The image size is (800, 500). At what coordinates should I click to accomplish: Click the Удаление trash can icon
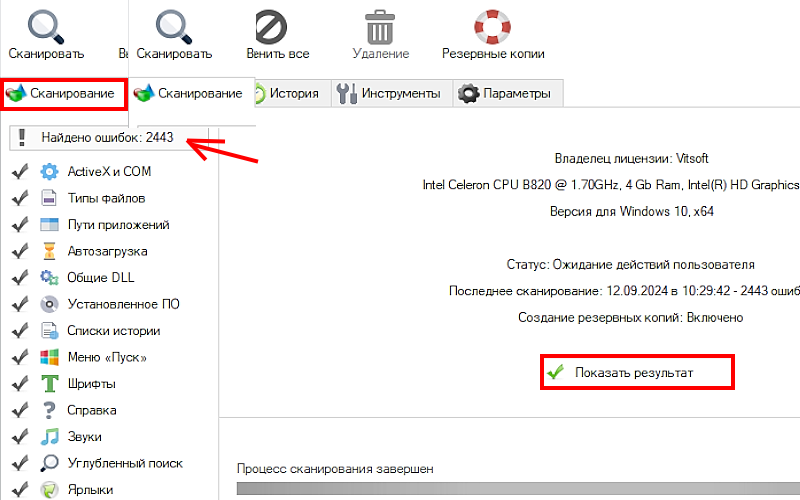click(x=380, y=27)
